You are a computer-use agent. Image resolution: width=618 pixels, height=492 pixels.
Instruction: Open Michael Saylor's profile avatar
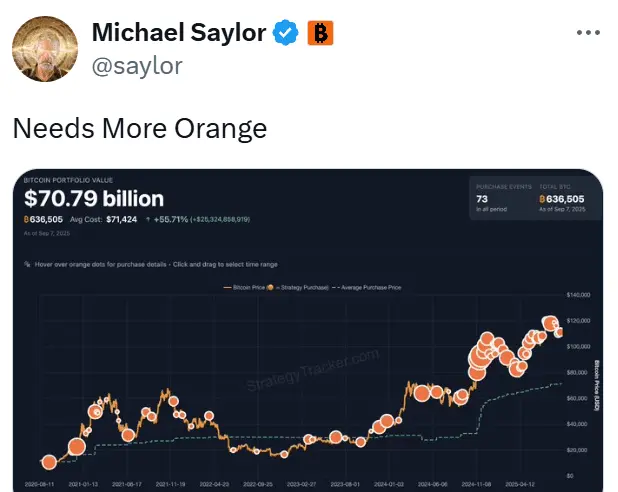(45, 49)
